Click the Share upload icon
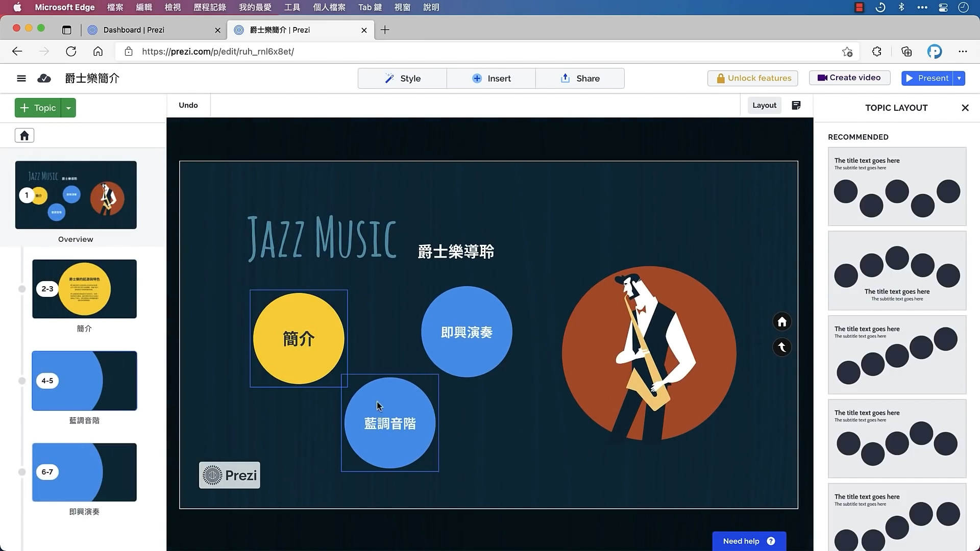 point(565,78)
